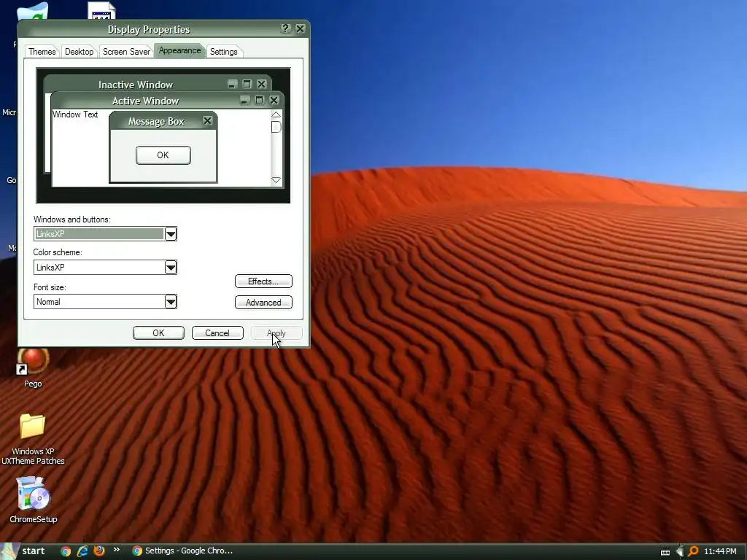
Task: Launch Firefox from the quick launch bar
Action: (99, 551)
